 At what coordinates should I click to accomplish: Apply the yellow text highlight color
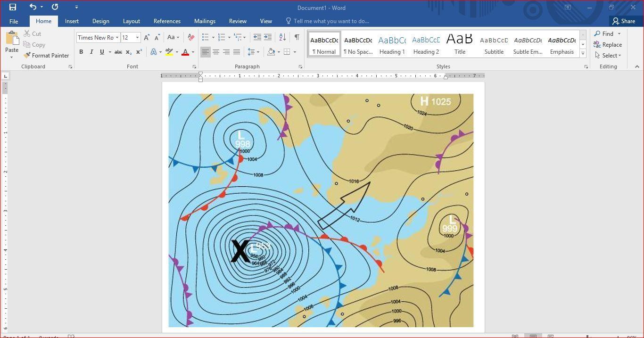click(169, 52)
